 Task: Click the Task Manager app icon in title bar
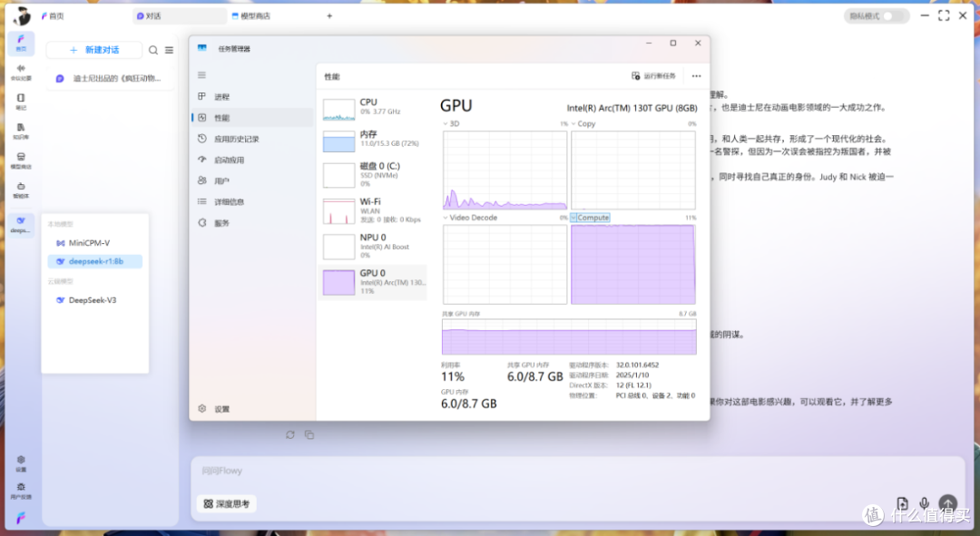pyautogui.click(x=201, y=48)
